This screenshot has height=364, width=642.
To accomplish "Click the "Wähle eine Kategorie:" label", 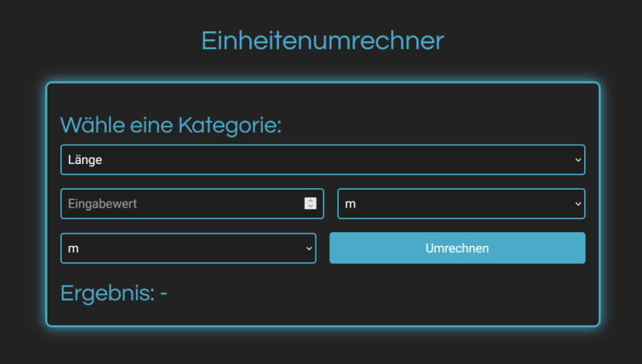I will click(171, 125).
